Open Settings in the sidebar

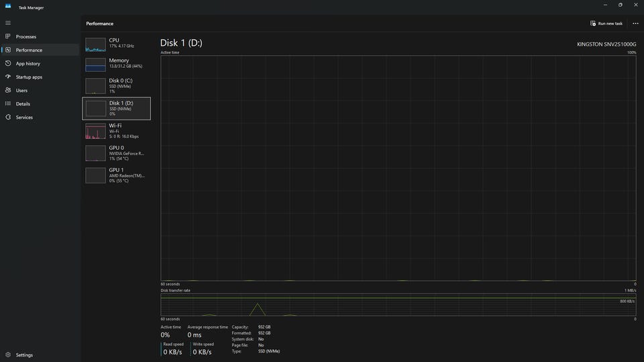(40, 355)
